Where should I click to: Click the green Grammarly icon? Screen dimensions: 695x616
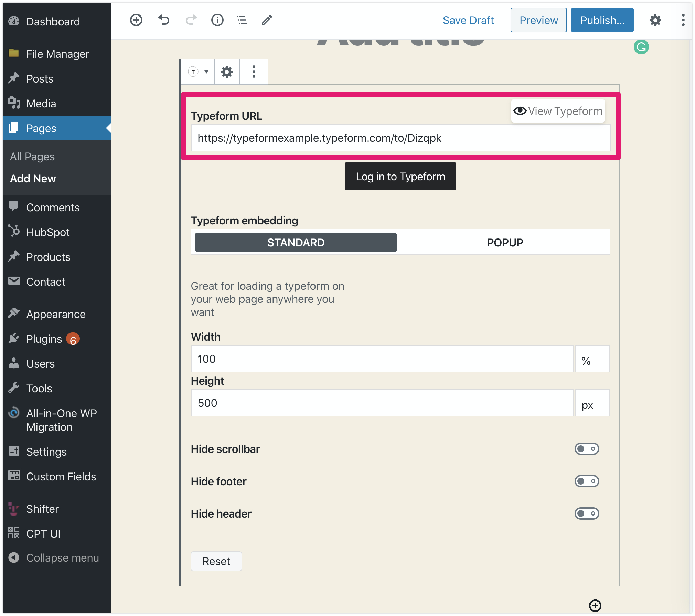tap(641, 47)
